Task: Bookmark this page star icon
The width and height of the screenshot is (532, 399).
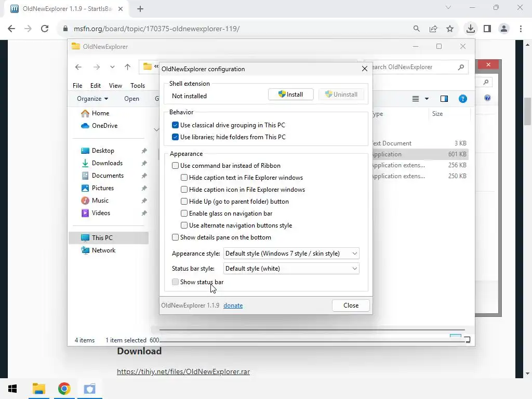Action: tap(450, 29)
